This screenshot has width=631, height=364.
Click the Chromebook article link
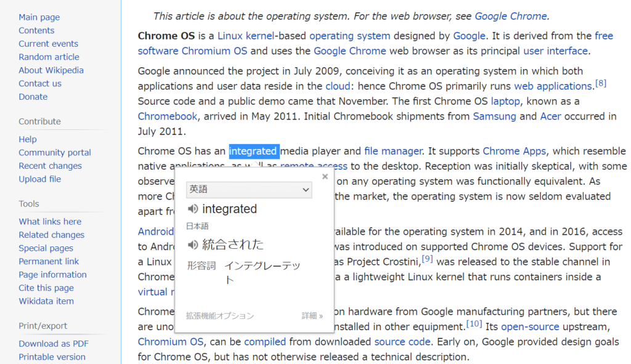click(168, 116)
